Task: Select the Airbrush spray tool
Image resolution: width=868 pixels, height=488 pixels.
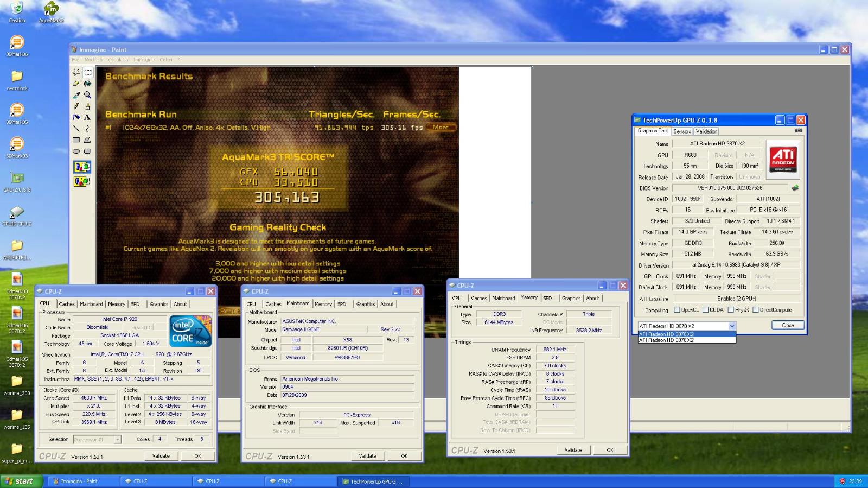Action: (x=76, y=117)
